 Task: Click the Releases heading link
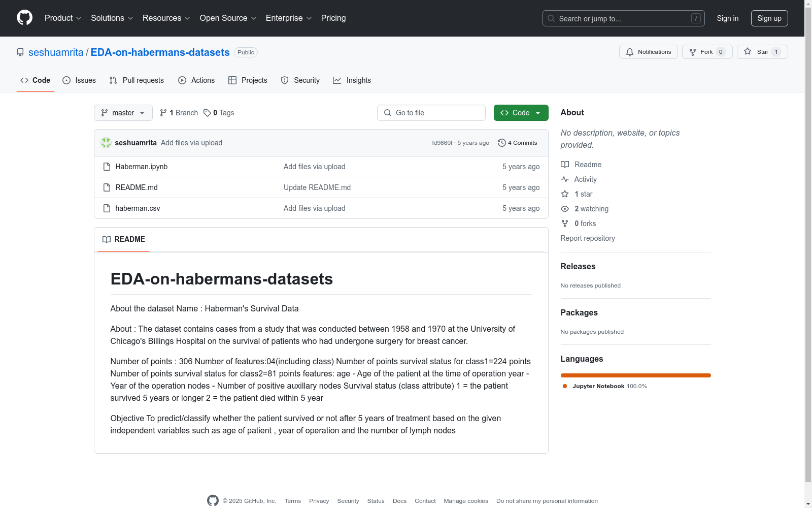click(578, 266)
